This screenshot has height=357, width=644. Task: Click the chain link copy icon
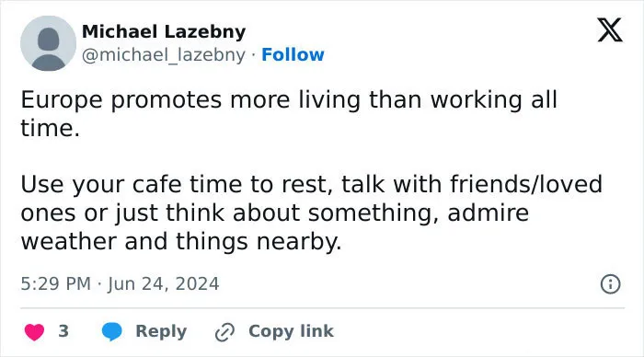[x=224, y=332]
